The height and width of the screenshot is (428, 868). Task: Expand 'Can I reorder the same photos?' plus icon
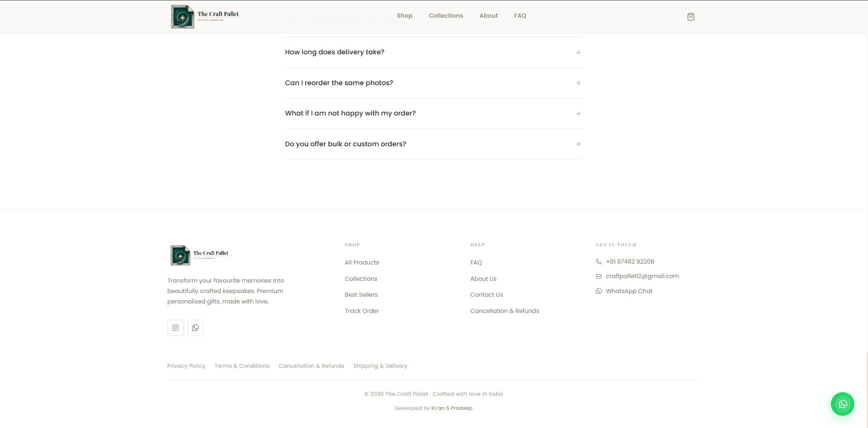coord(578,83)
